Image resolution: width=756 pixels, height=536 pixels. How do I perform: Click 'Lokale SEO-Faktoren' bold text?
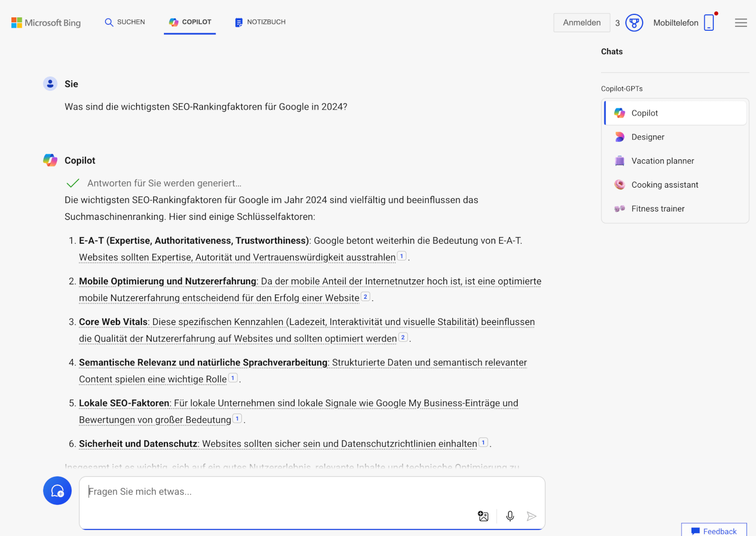(x=124, y=403)
